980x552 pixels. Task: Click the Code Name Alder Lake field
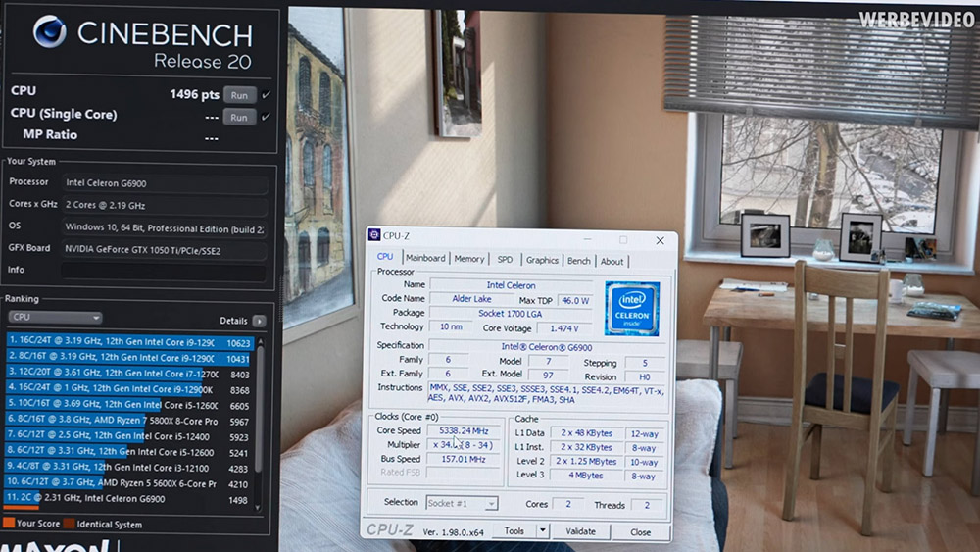[x=472, y=299]
